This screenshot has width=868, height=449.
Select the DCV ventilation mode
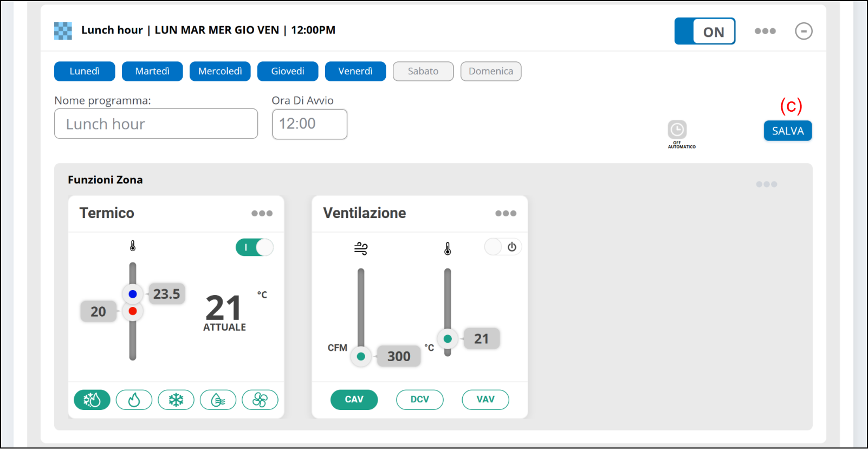coord(420,400)
